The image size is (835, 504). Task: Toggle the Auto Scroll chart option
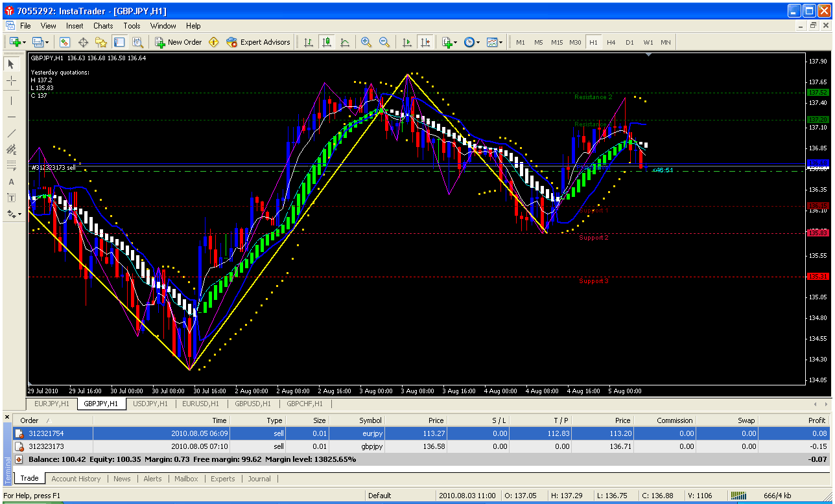click(x=407, y=42)
